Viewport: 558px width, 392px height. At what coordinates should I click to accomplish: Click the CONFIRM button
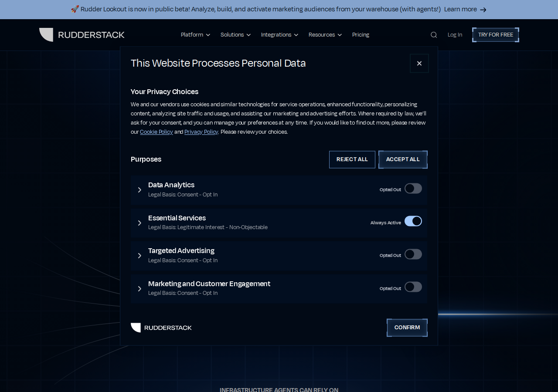407,328
